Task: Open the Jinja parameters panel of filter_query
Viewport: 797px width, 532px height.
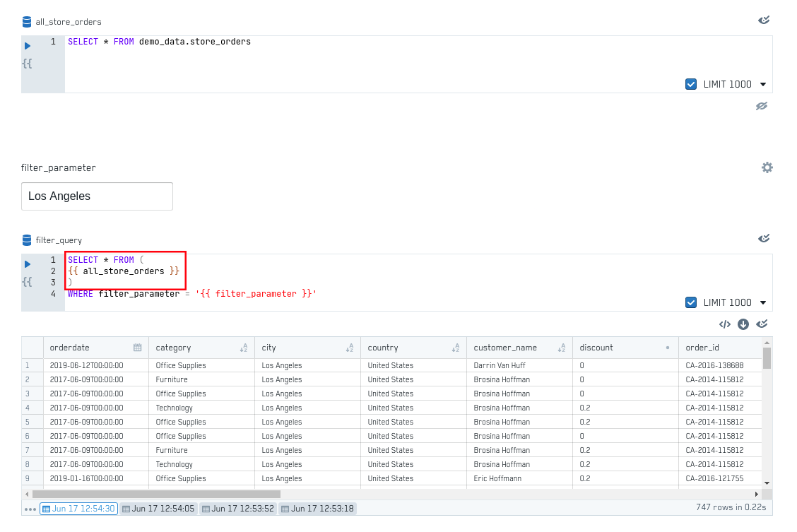Action: [27, 281]
